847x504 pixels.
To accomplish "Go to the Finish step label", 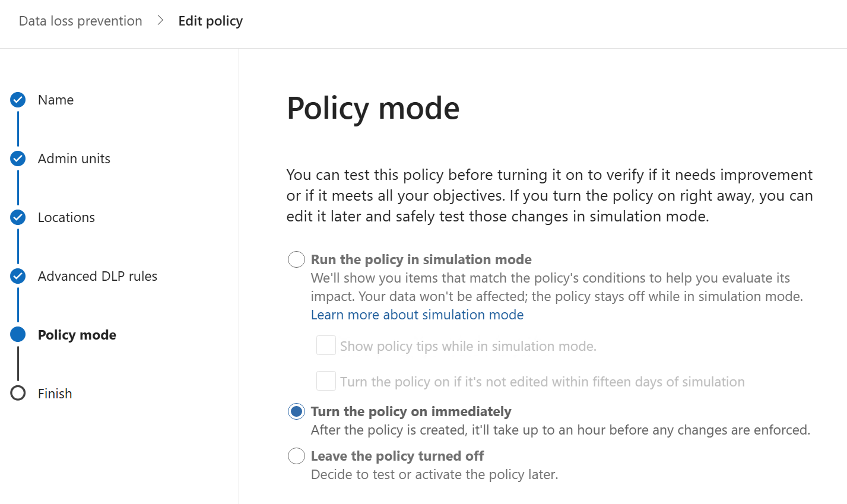I will pyautogui.click(x=55, y=394).
